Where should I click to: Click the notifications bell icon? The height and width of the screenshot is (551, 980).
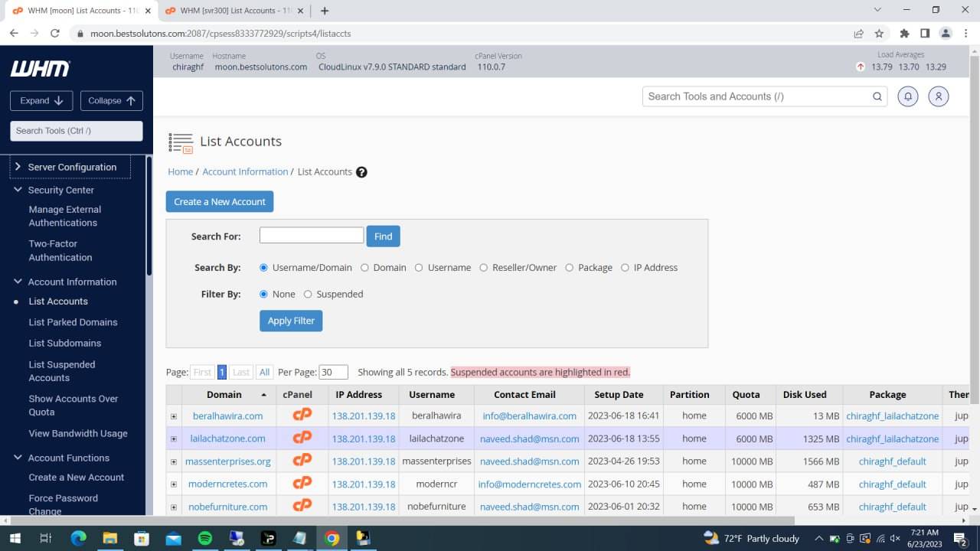click(x=907, y=96)
